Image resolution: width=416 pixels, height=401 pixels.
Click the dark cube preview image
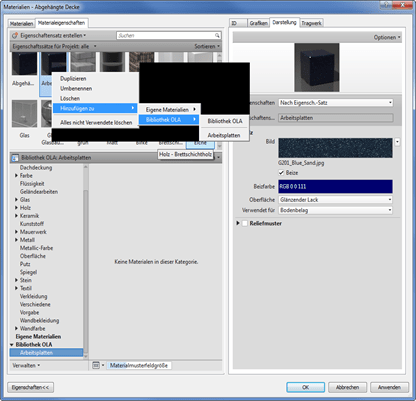(317, 67)
